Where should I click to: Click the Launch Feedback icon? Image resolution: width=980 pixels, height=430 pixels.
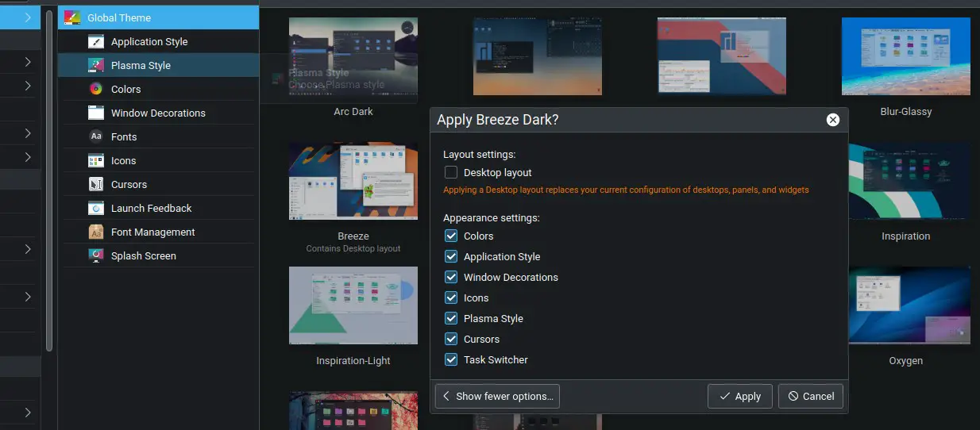(96, 208)
